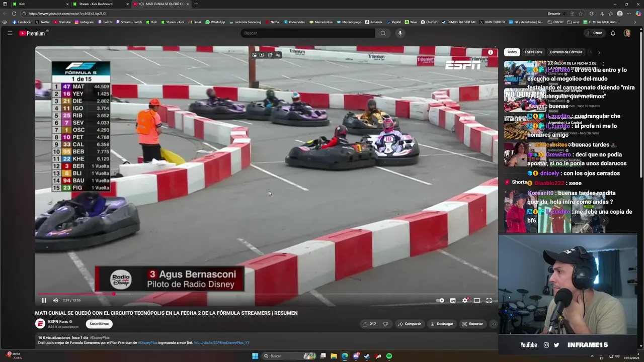This screenshot has width=644, height=362.
Task: Subscribe with the Suscribirme button
Action: 99,324
